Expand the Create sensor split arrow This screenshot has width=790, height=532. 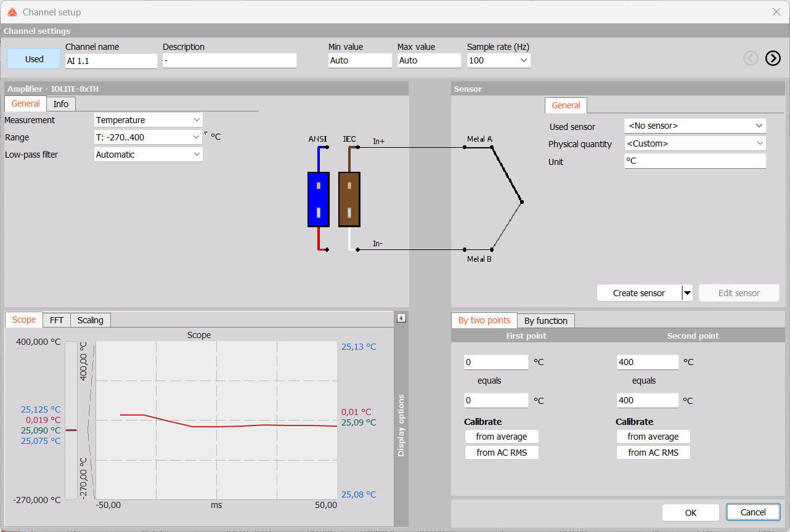tap(688, 293)
